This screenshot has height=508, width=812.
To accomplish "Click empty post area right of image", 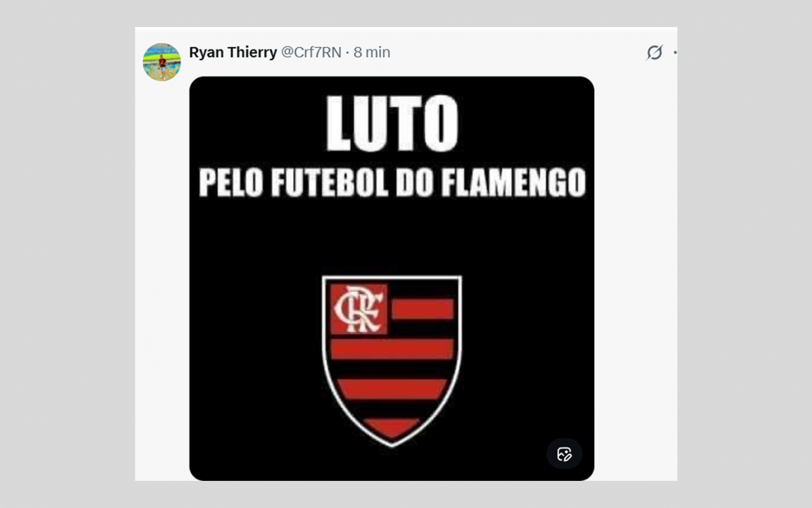I will point(635,271).
